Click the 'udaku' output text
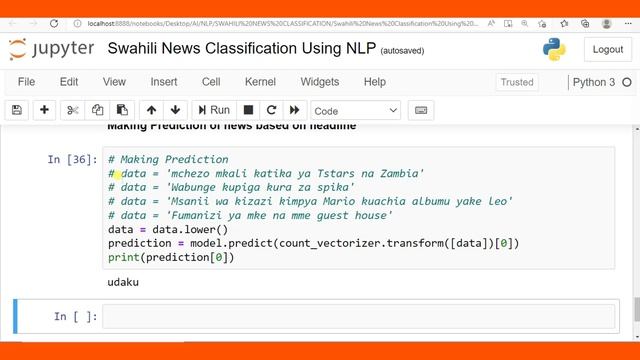Viewport: 640px width, 360px height. coord(123,282)
